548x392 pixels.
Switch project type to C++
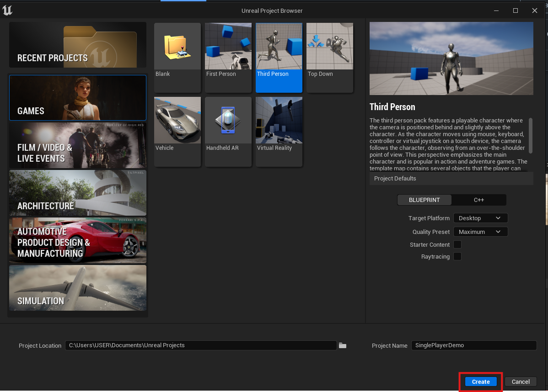[x=478, y=200]
